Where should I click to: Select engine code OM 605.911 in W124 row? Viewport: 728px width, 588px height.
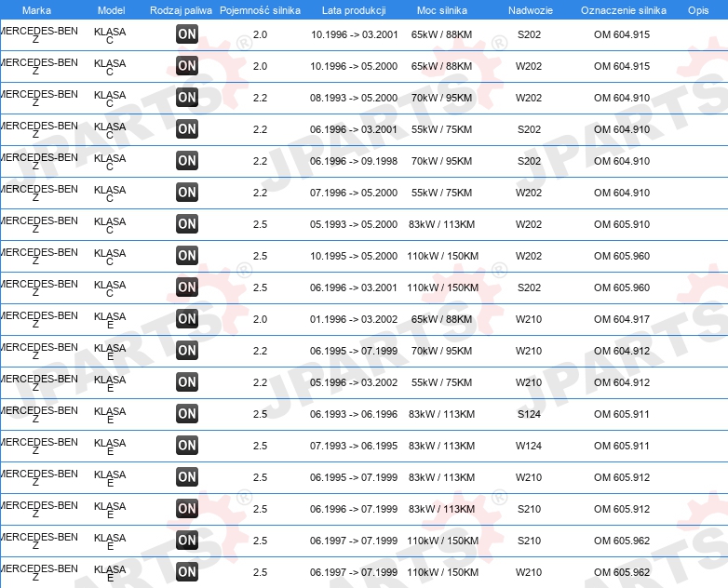click(x=622, y=446)
